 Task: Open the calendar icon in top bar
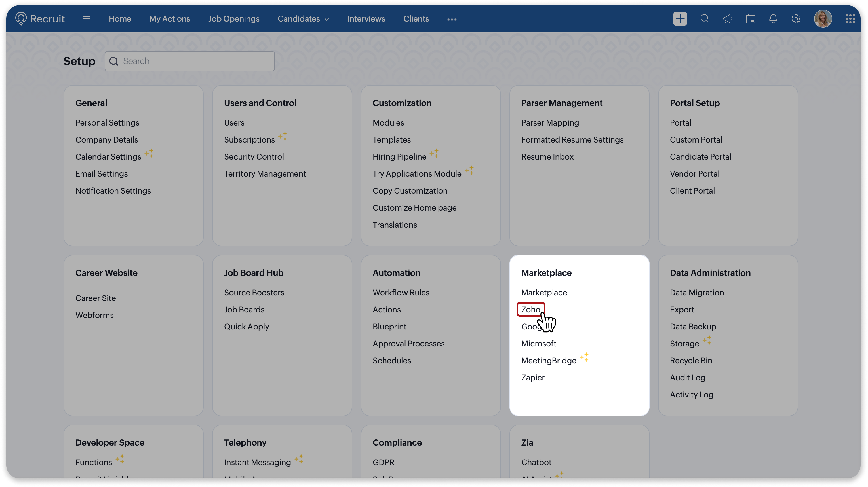750,19
